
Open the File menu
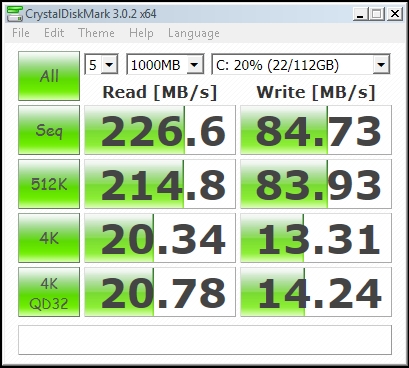click(x=21, y=33)
